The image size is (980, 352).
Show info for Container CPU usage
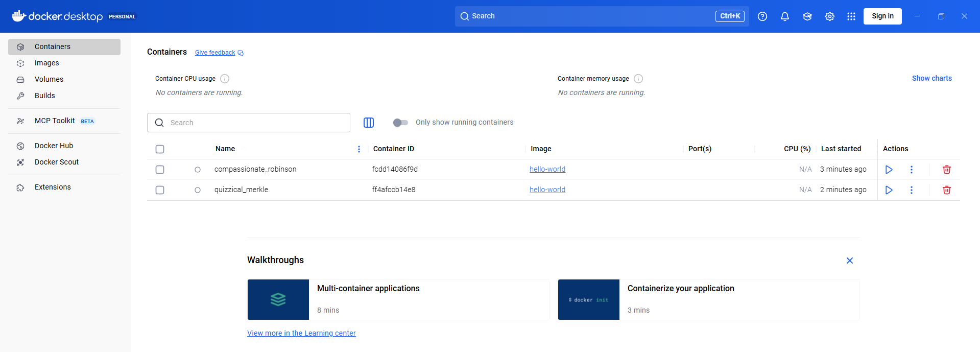225,79
